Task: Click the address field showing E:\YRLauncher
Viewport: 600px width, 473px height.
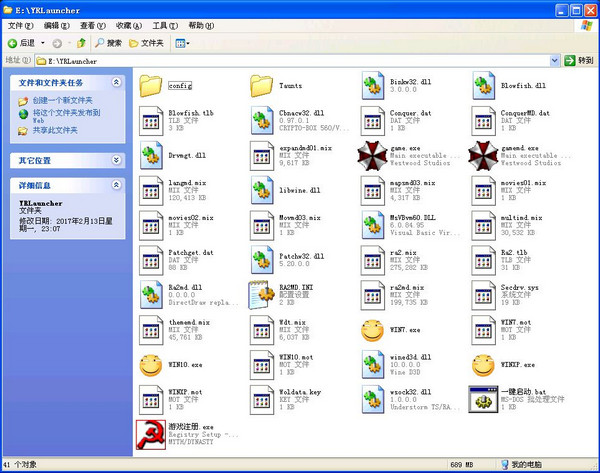Action: point(293,61)
